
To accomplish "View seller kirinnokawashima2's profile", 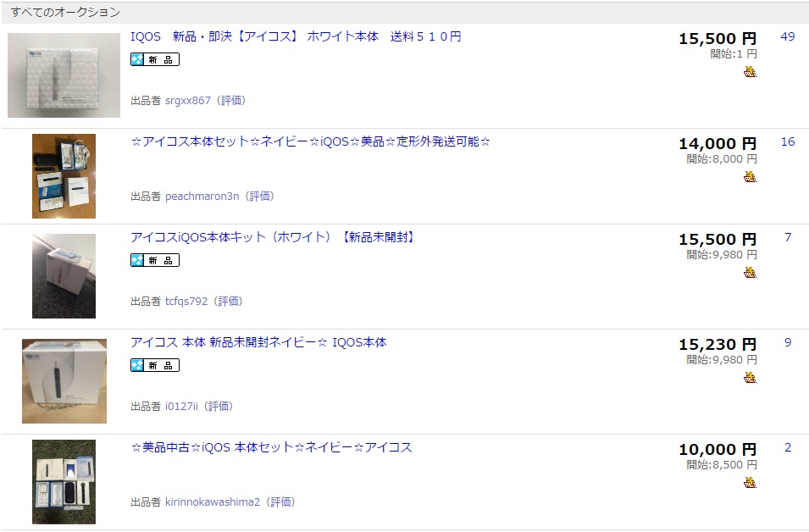I will pyautogui.click(x=213, y=502).
